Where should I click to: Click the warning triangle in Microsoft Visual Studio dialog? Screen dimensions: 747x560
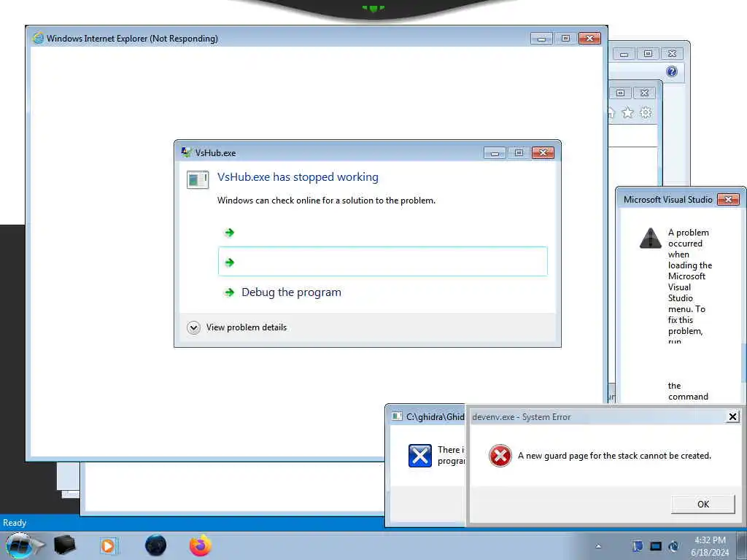pyautogui.click(x=650, y=238)
